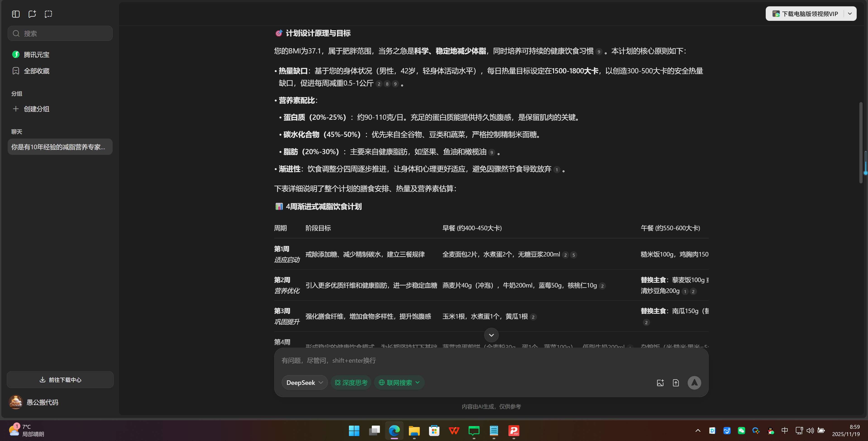Open the screenshot capture tool
The height and width of the screenshot is (441, 868).
(48, 14)
